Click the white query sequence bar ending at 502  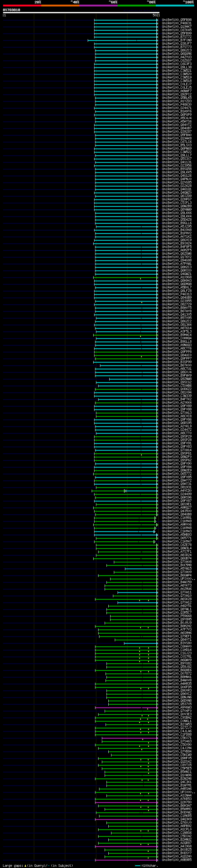[81, 13]
